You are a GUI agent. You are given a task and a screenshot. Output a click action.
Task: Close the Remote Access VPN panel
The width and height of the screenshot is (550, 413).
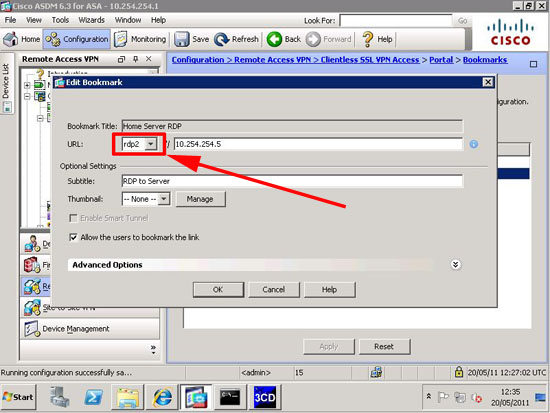[149, 59]
